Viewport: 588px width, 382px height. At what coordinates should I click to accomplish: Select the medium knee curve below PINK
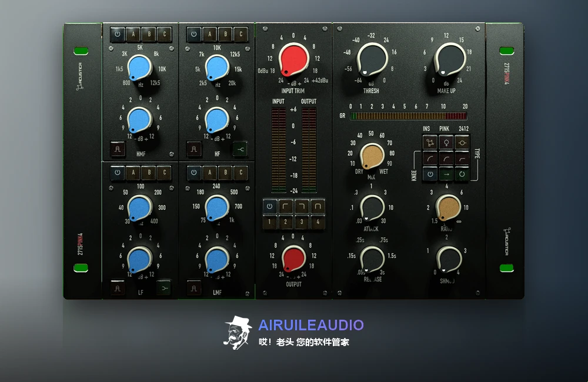tap(446, 159)
